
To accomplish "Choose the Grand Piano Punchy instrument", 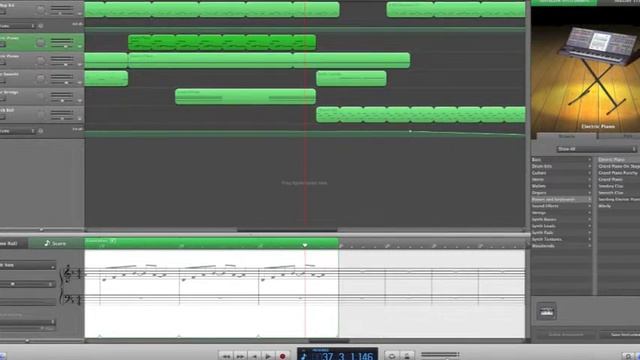I will (x=619, y=173).
